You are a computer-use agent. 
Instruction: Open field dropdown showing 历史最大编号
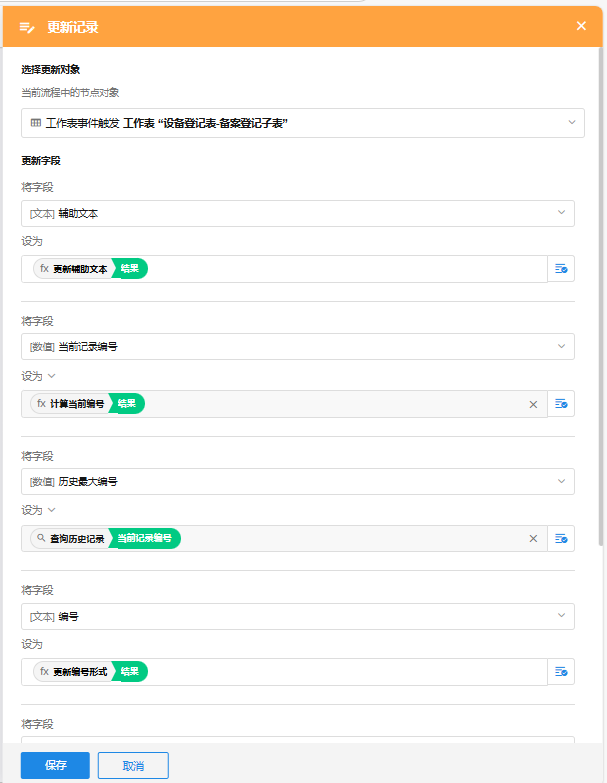(298, 481)
